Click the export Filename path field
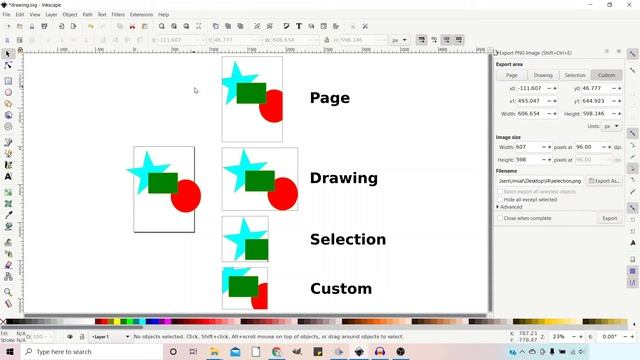Viewport: 640px width, 360px height. [540, 180]
